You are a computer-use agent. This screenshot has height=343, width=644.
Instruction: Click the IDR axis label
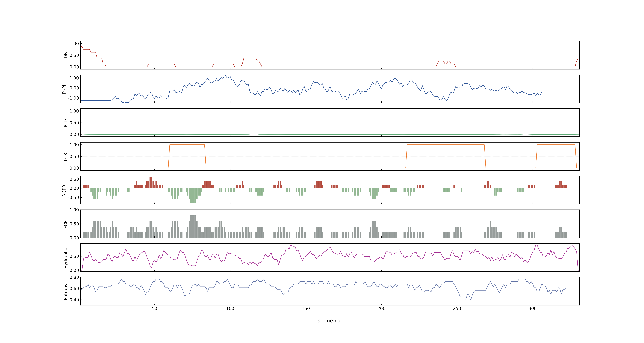[66, 55]
